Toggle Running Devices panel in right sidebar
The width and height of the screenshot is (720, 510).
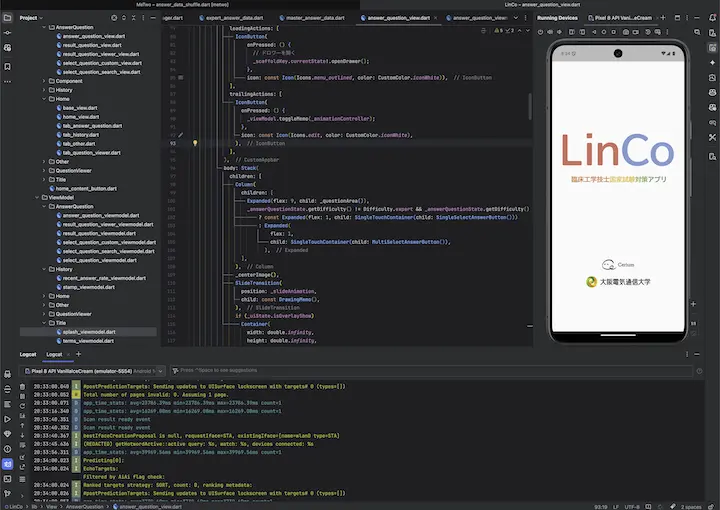(712, 48)
